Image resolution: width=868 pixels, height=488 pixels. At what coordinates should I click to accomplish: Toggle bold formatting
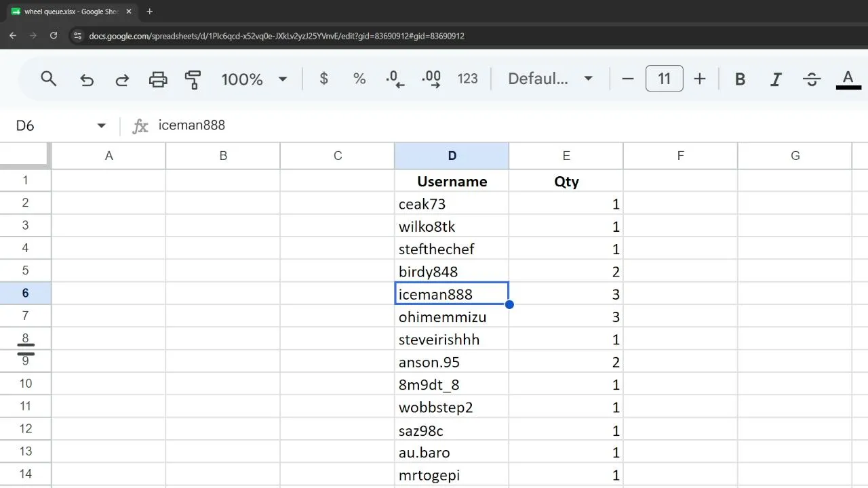[x=741, y=79]
